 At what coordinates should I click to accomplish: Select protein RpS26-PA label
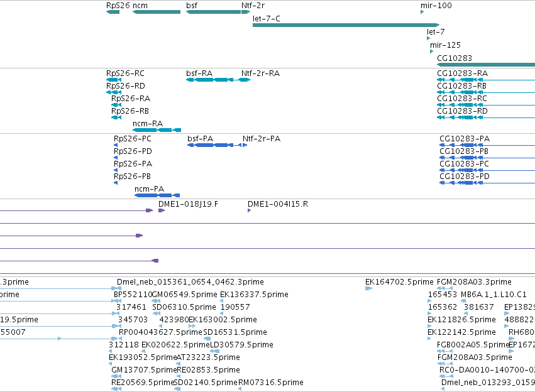click(x=133, y=164)
